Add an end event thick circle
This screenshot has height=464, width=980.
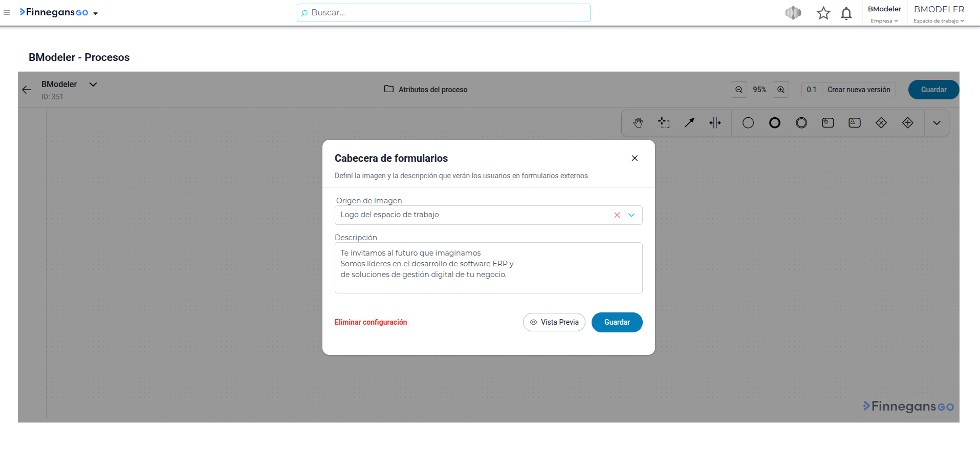coord(775,123)
